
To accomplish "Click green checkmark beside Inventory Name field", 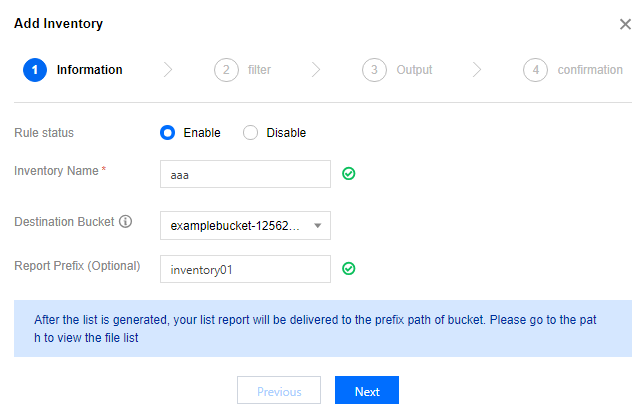I will [x=349, y=174].
